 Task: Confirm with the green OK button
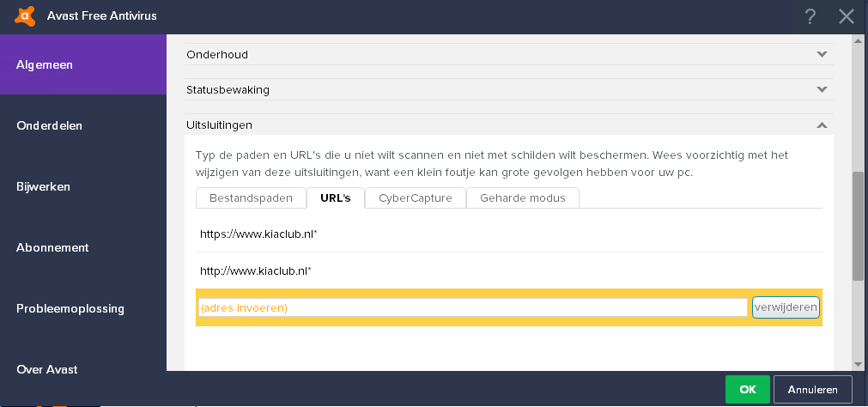(747, 389)
